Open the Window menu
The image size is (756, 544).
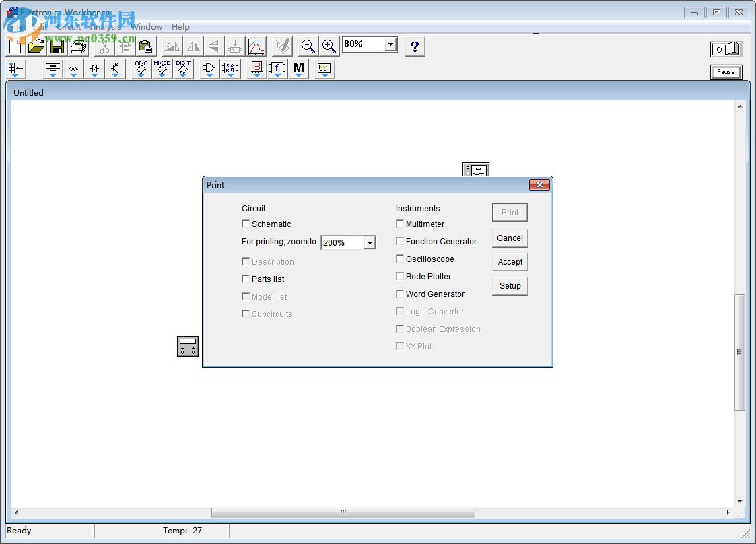146,27
